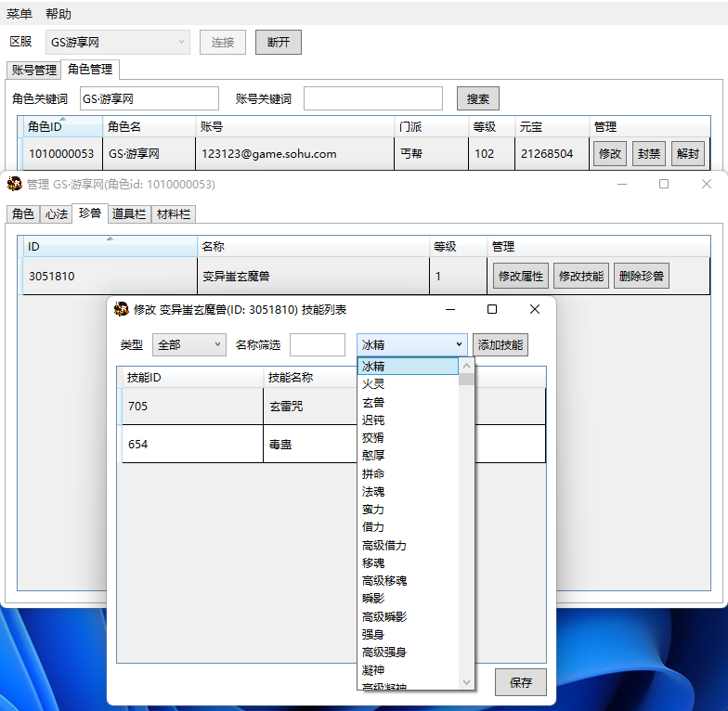728x711 pixels.
Task: Open the 菜单 menu
Action: 19,14
